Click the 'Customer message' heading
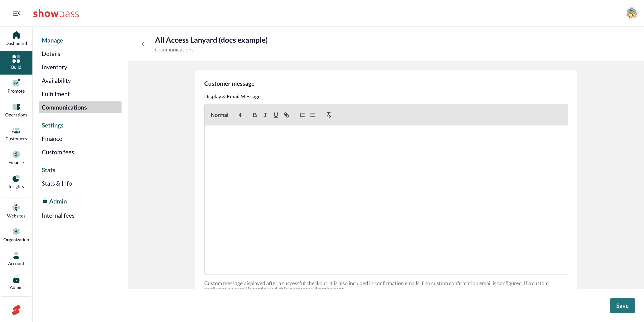The width and height of the screenshot is (644, 322). coord(229,84)
